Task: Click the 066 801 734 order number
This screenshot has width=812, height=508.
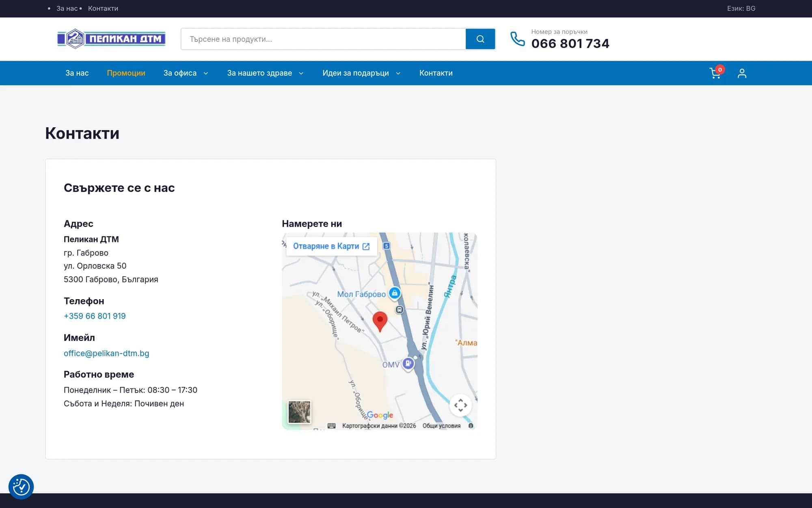Action: [x=570, y=43]
